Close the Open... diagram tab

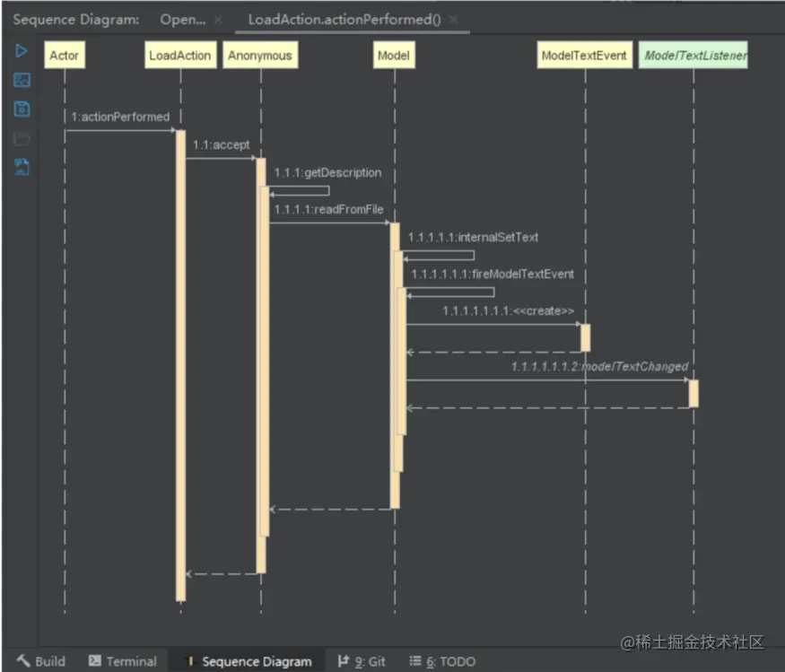pos(218,20)
